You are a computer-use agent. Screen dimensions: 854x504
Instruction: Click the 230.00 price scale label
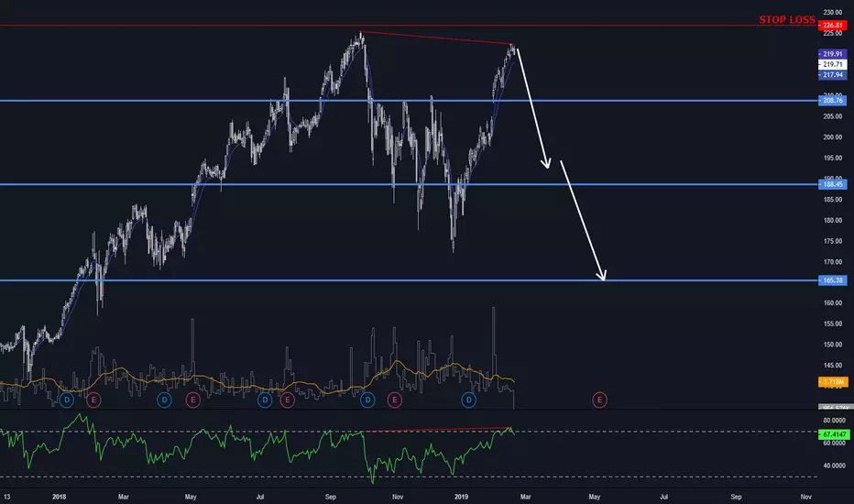(x=833, y=12)
